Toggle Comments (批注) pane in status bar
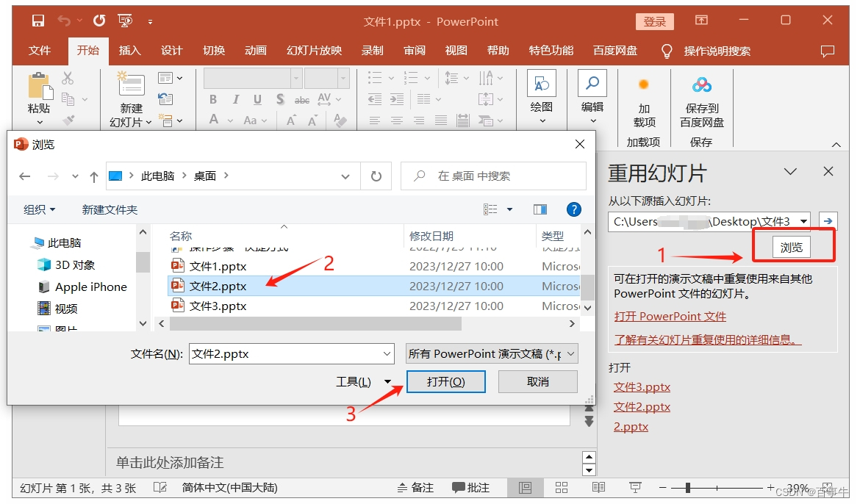 (470, 488)
